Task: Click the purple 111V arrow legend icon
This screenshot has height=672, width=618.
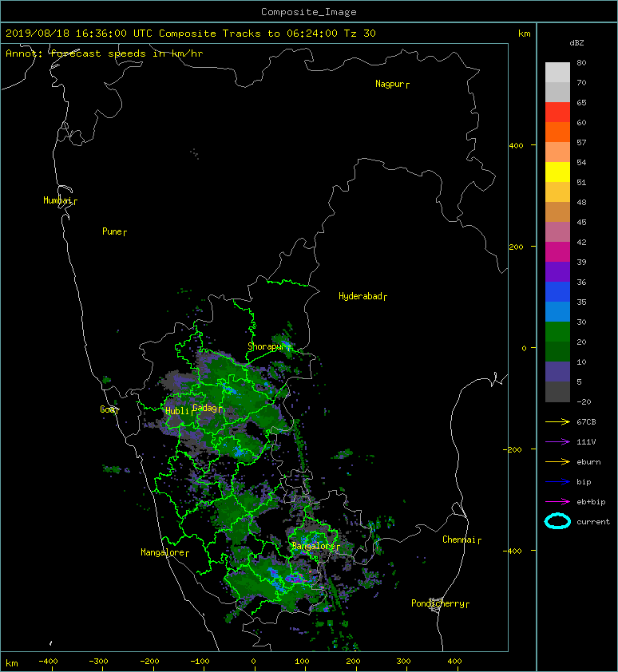Action: click(557, 442)
